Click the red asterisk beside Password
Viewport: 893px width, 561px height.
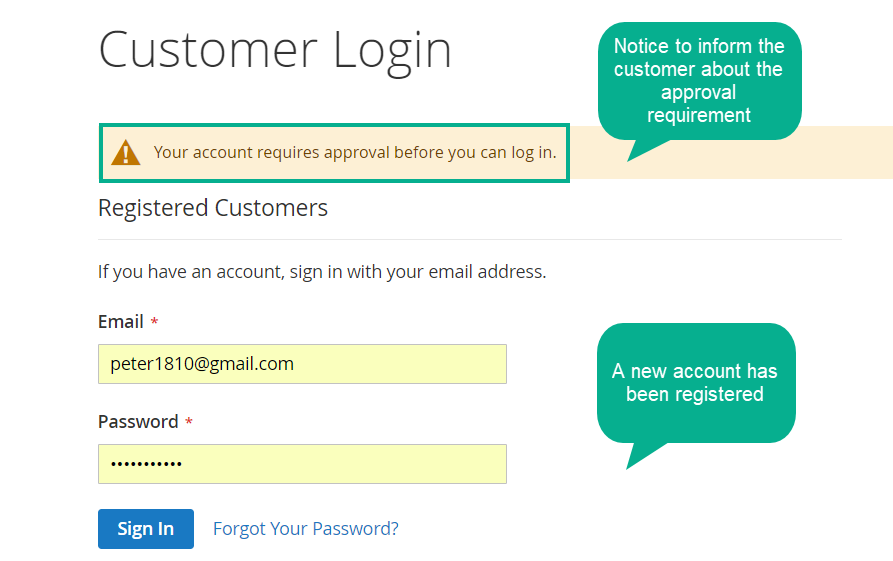click(189, 422)
